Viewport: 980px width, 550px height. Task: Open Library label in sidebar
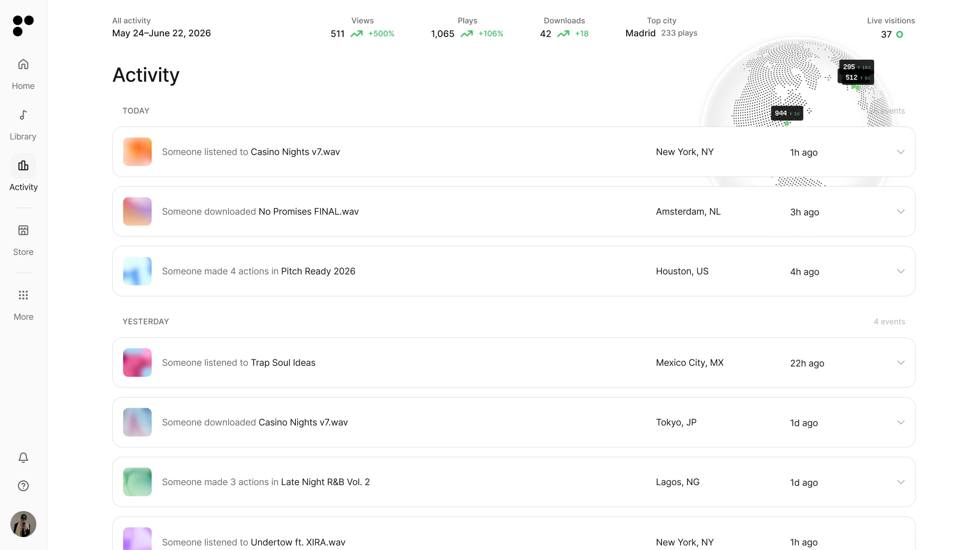point(23,136)
